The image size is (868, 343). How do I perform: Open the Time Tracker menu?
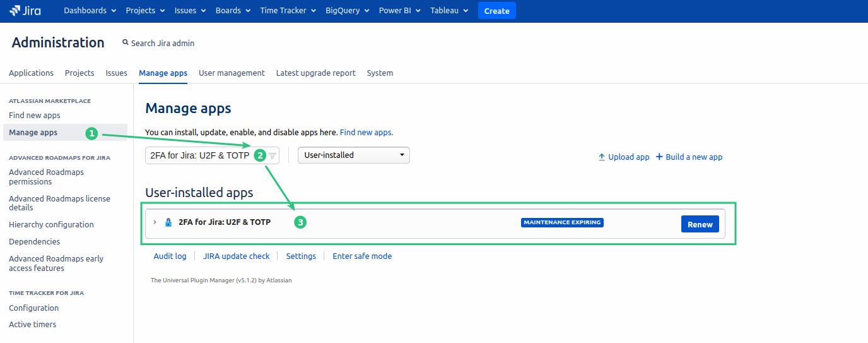tap(288, 11)
